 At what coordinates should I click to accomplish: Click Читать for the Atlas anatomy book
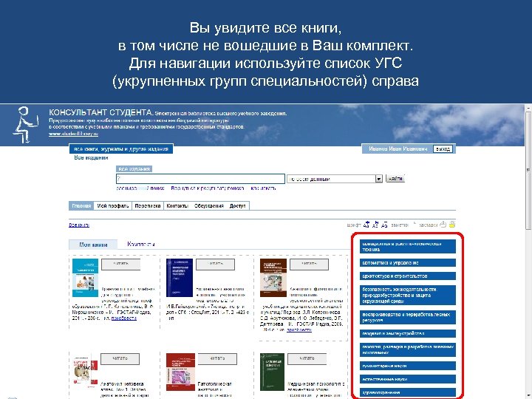120,359
